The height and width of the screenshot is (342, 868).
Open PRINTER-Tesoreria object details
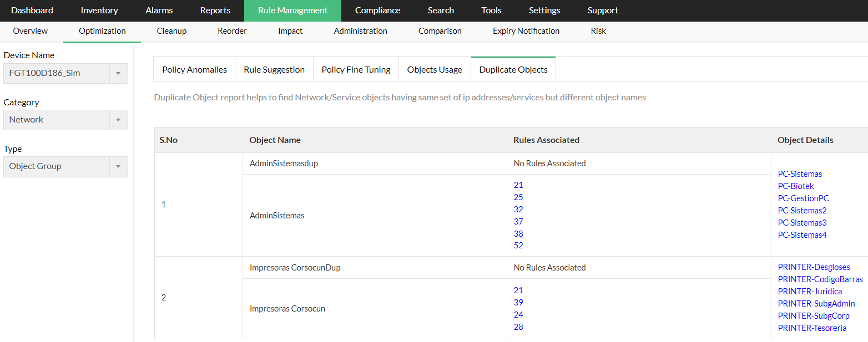click(812, 328)
